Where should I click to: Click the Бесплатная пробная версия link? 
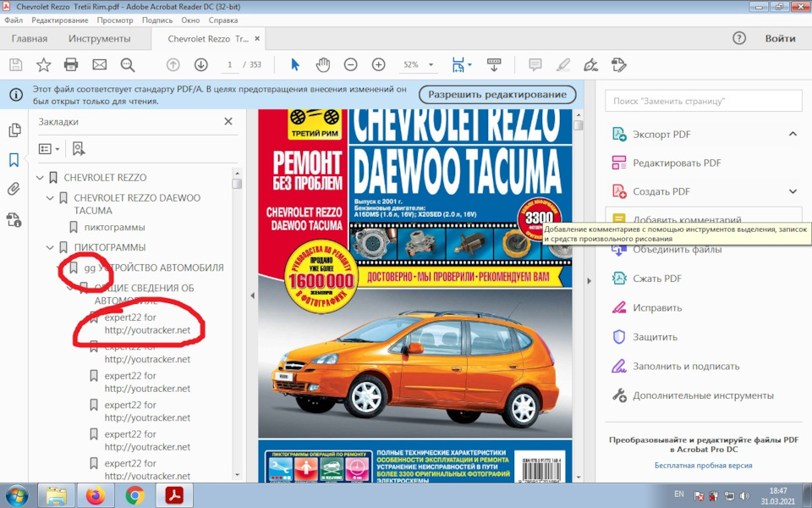click(x=703, y=465)
